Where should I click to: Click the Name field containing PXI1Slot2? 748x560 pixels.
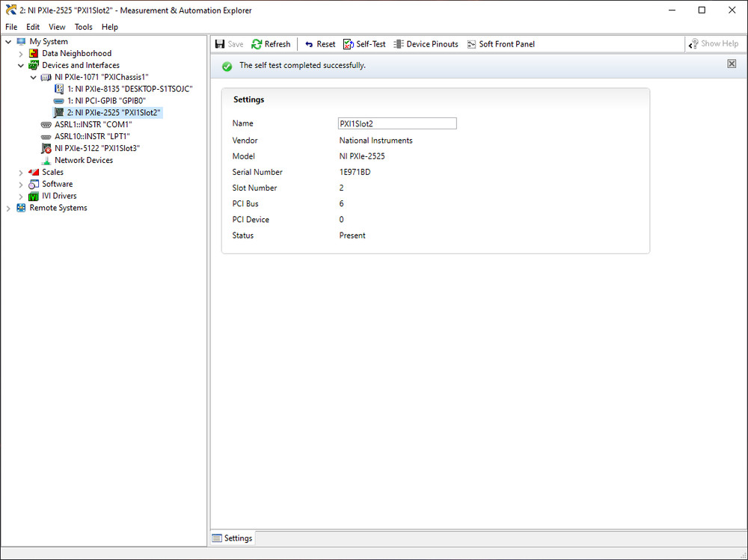(397, 123)
